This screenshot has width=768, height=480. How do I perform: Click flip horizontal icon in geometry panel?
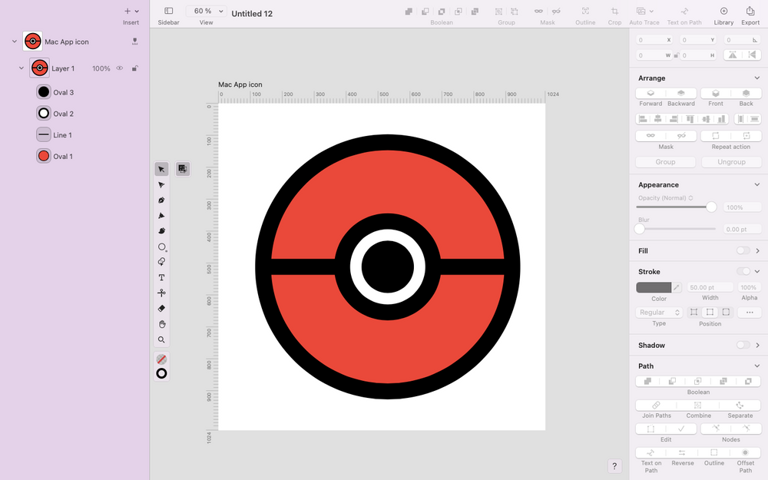point(752,55)
